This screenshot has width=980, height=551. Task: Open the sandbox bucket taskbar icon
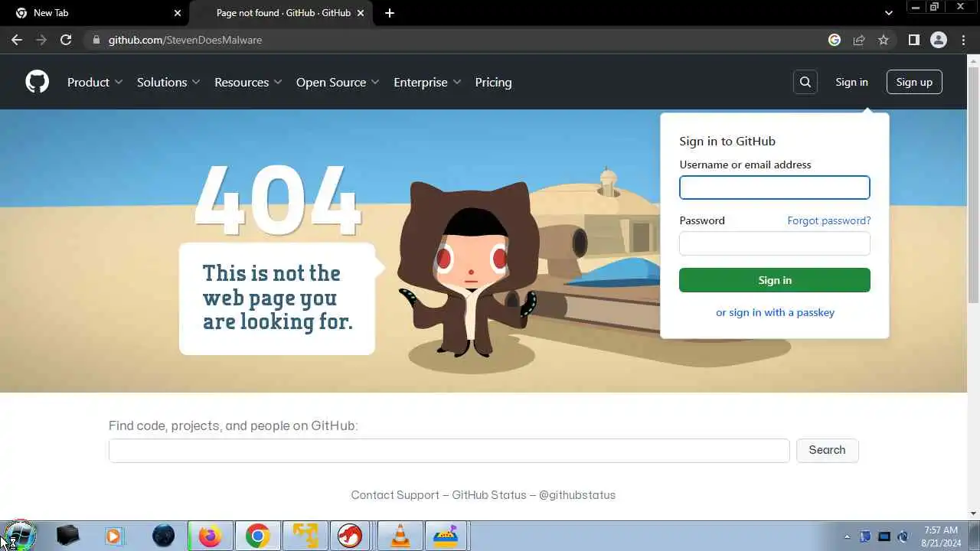coord(447,536)
